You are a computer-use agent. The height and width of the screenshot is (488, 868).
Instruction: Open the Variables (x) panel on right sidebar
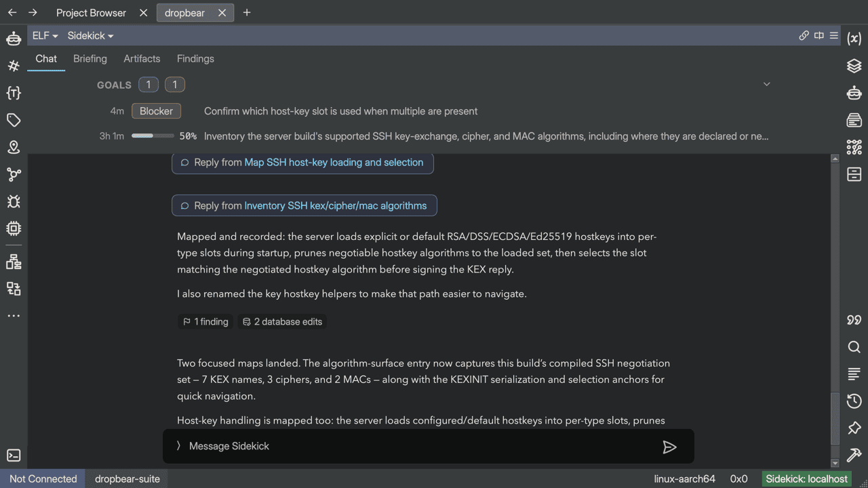(854, 39)
